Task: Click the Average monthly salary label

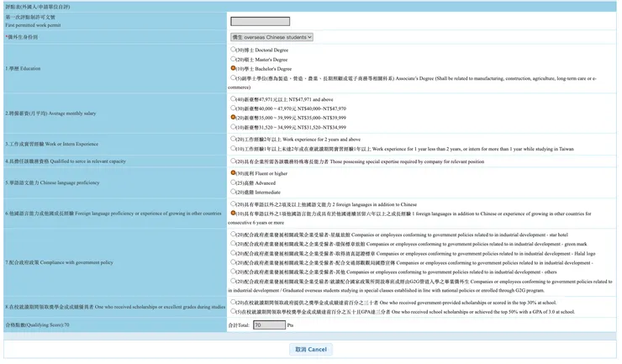Action: coord(50,113)
